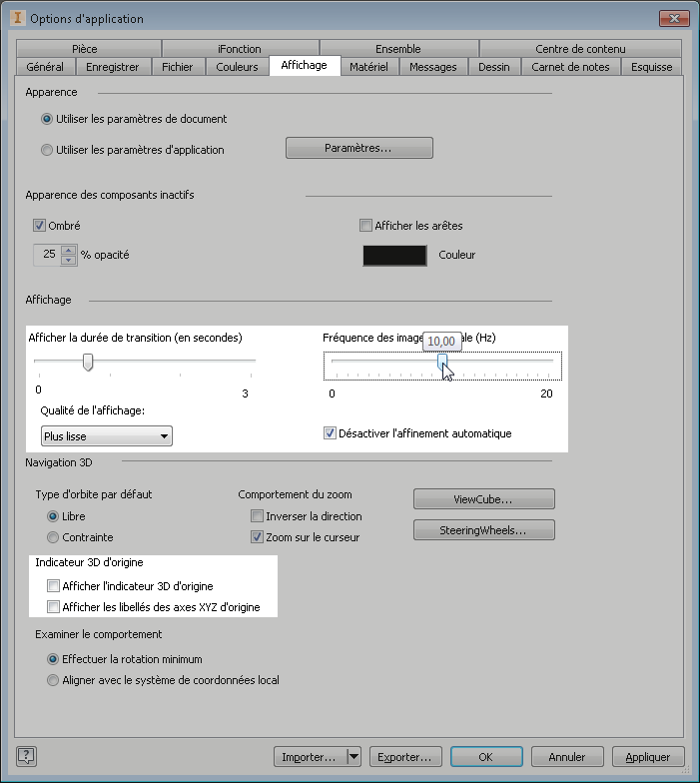Close the Options d'application dialog

[x=674, y=18]
